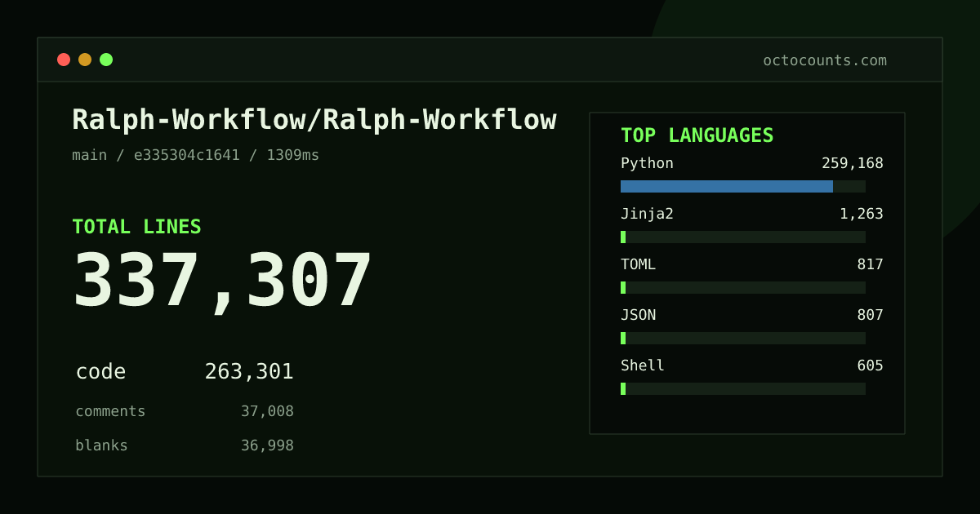The height and width of the screenshot is (514, 980).
Task: Select the 37,008 comments count
Action: click(267, 411)
